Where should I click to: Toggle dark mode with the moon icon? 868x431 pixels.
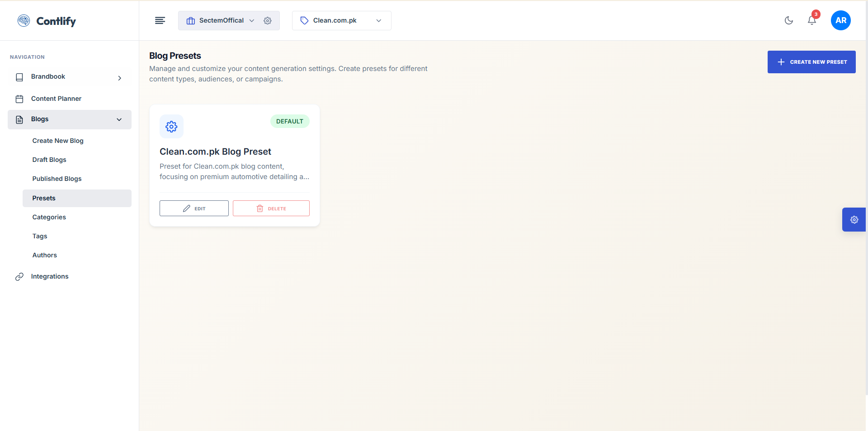point(788,20)
